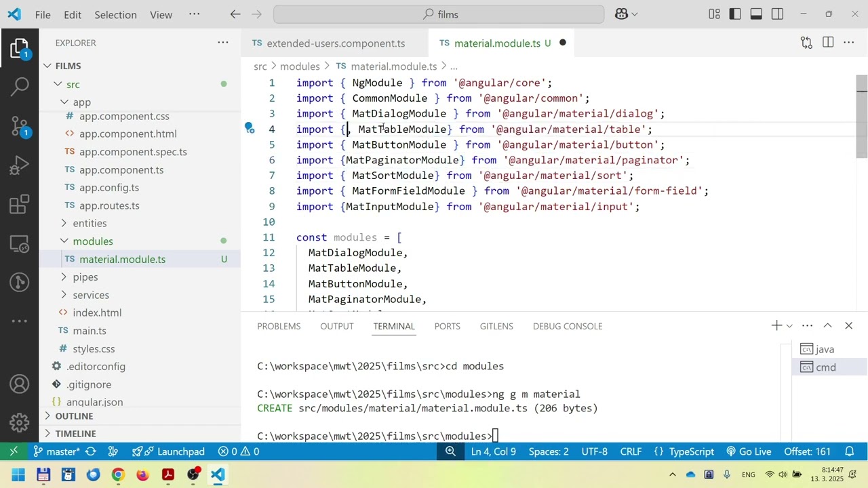
Task: Switch to the OUTPUT panel tab
Action: click(337, 326)
